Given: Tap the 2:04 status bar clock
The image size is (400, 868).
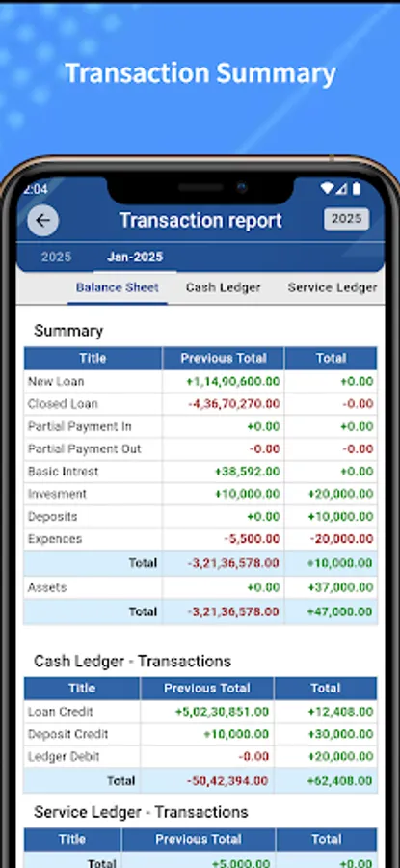Looking at the screenshot, I should pos(36,189).
